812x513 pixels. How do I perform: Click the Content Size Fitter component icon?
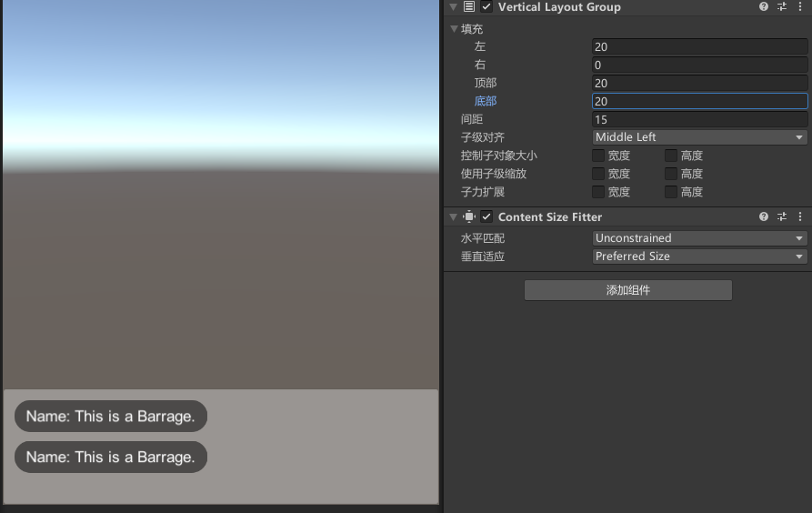(x=468, y=216)
